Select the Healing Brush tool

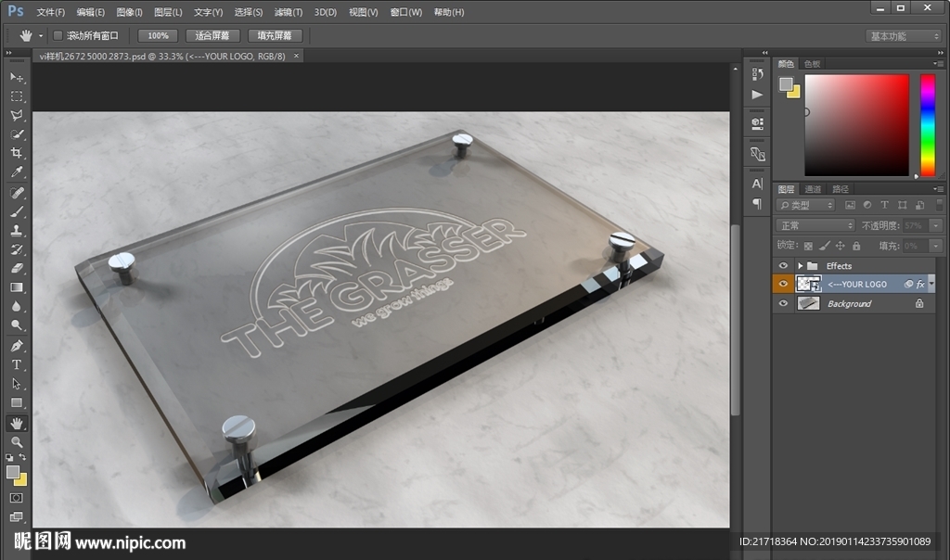click(17, 193)
